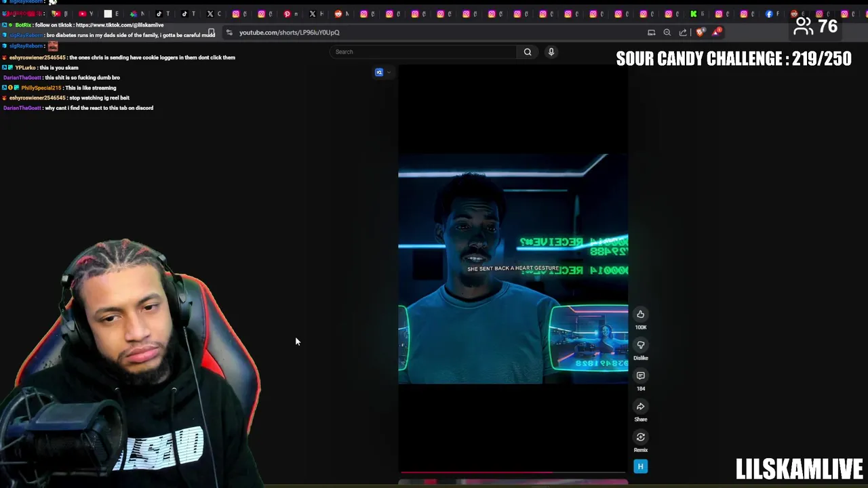Image resolution: width=868 pixels, height=488 pixels.
Task: Open the comments with count 184
Action: point(640,375)
